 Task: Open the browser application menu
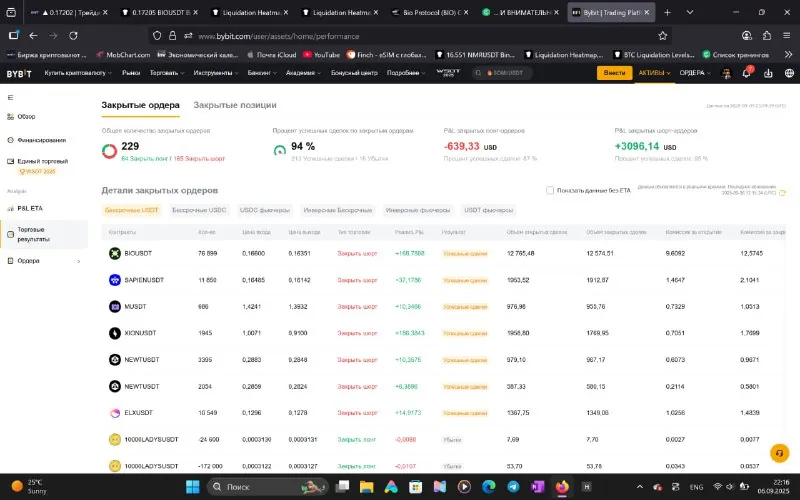click(x=786, y=36)
